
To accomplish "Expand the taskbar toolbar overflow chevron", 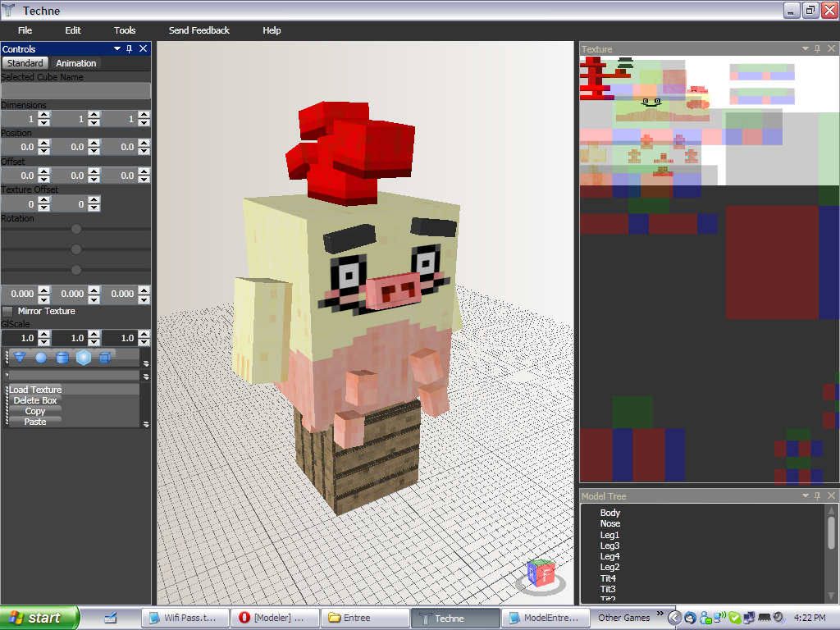I will click(660, 614).
